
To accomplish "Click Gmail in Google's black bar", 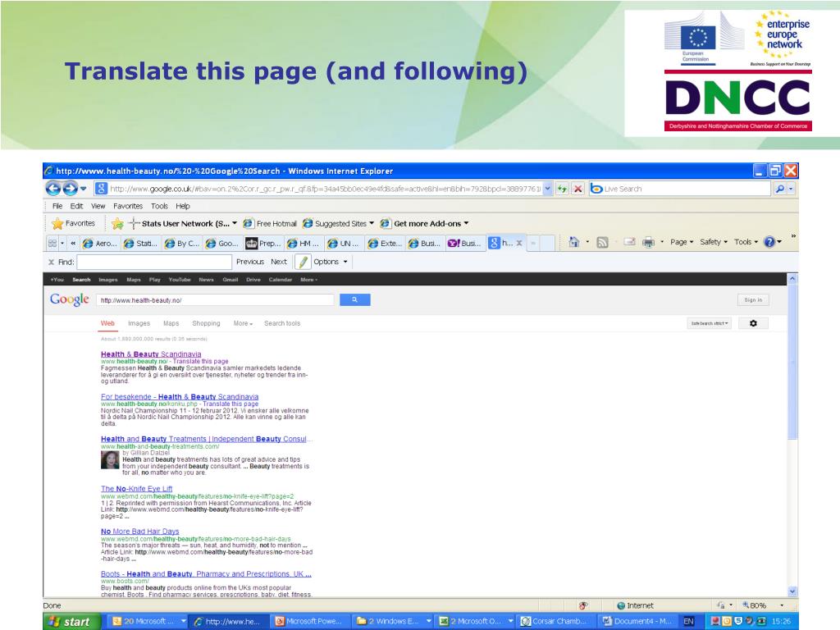I will coord(230,280).
